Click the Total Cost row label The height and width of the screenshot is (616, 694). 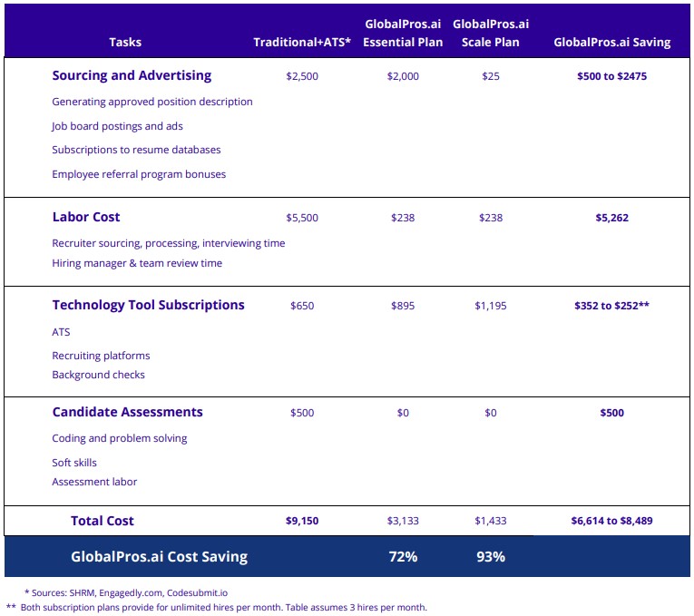(x=103, y=521)
